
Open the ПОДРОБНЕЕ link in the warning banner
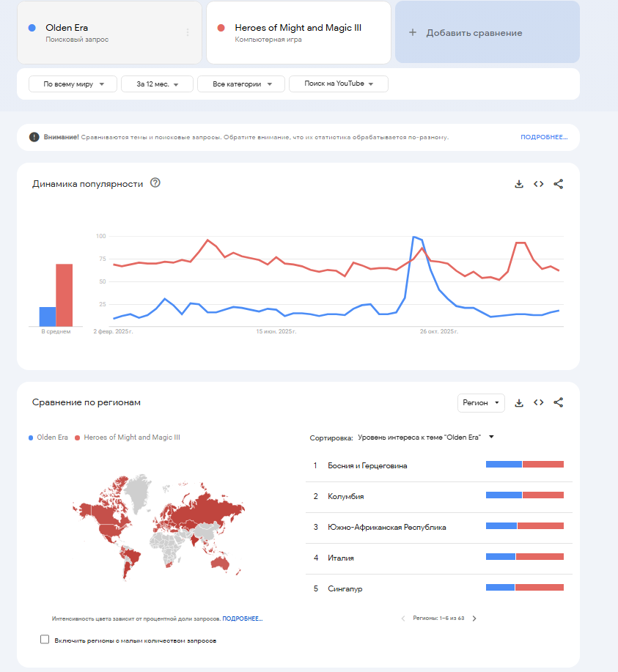[x=544, y=137]
